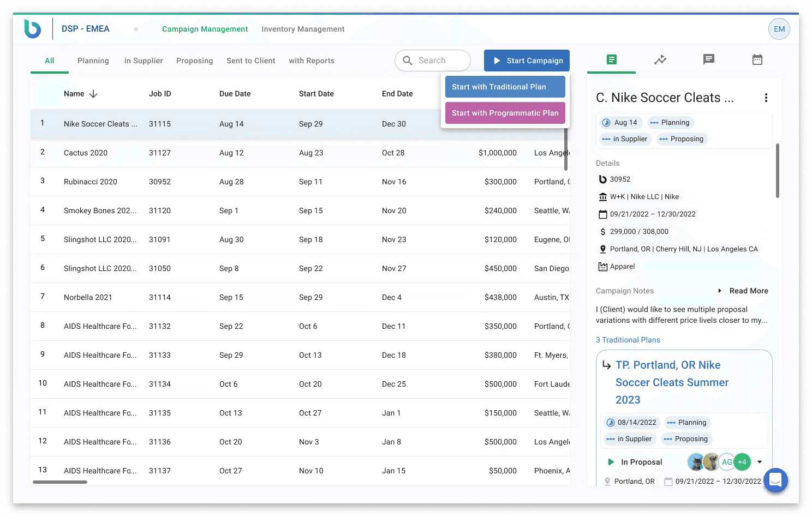Click the AG member avatar

point(727,462)
